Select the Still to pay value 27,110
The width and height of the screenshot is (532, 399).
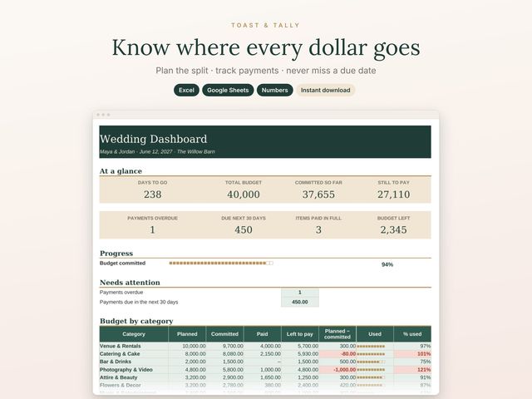tap(393, 195)
